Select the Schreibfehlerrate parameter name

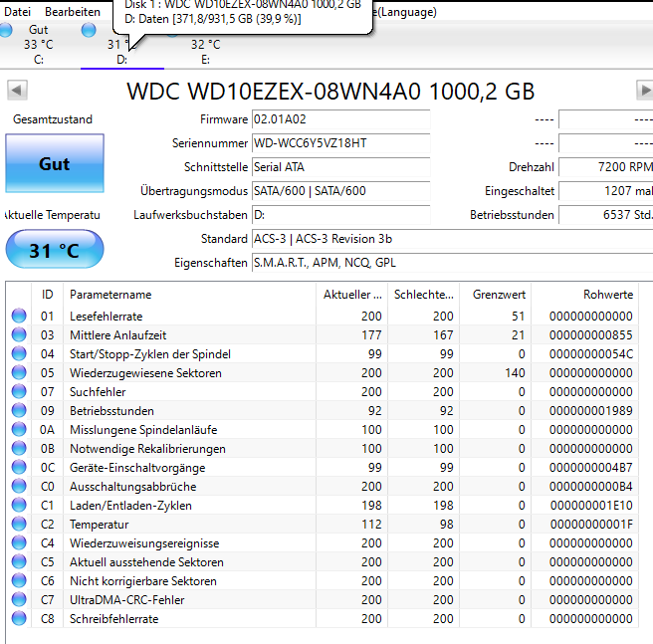[114, 619]
